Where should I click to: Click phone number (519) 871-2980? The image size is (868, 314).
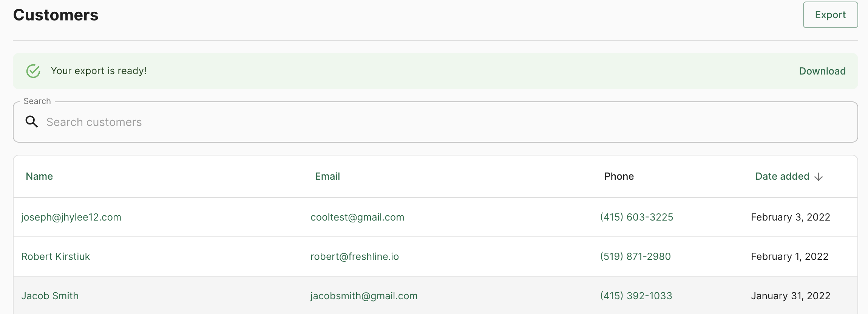tap(635, 256)
